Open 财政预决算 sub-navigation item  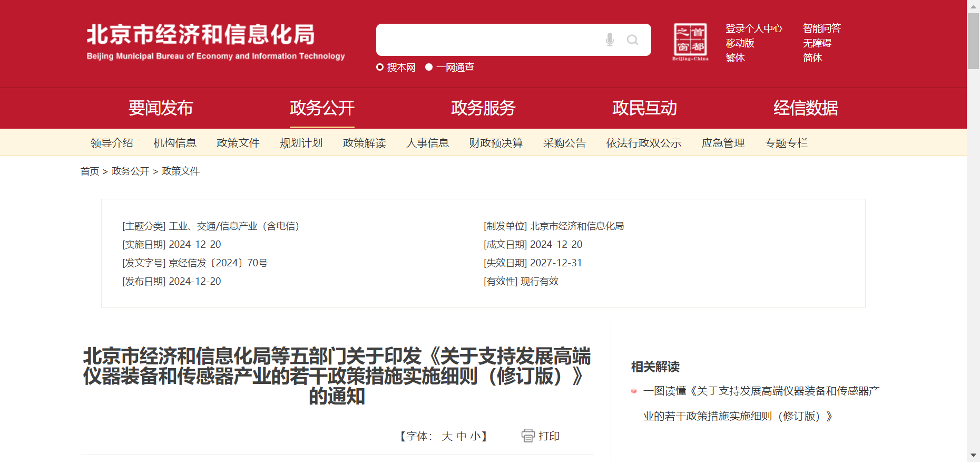point(496,143)
